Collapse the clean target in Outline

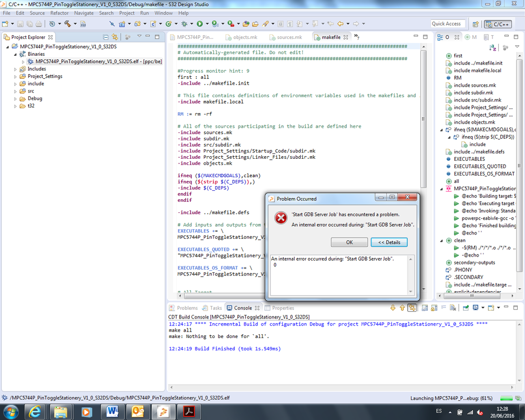pos(441,240)
